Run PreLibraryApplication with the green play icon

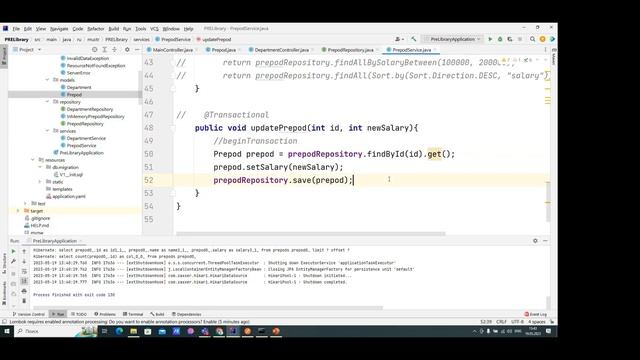[490, 39]
